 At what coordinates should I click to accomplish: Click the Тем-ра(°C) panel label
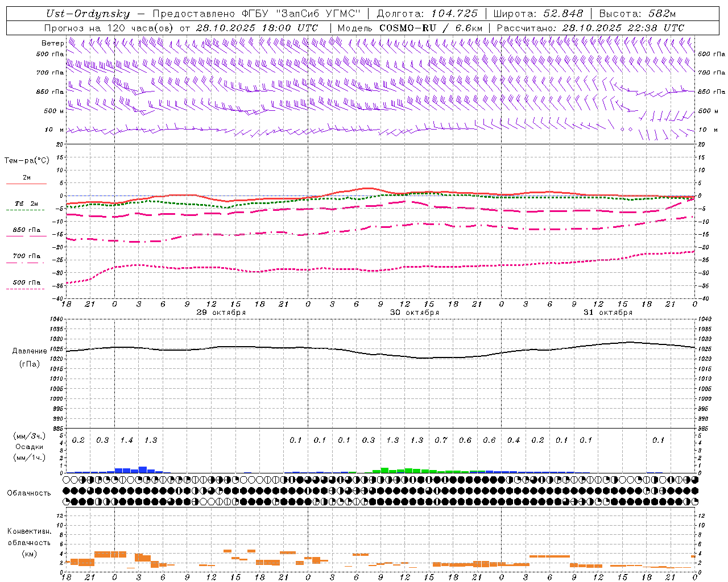click(27, 161)
